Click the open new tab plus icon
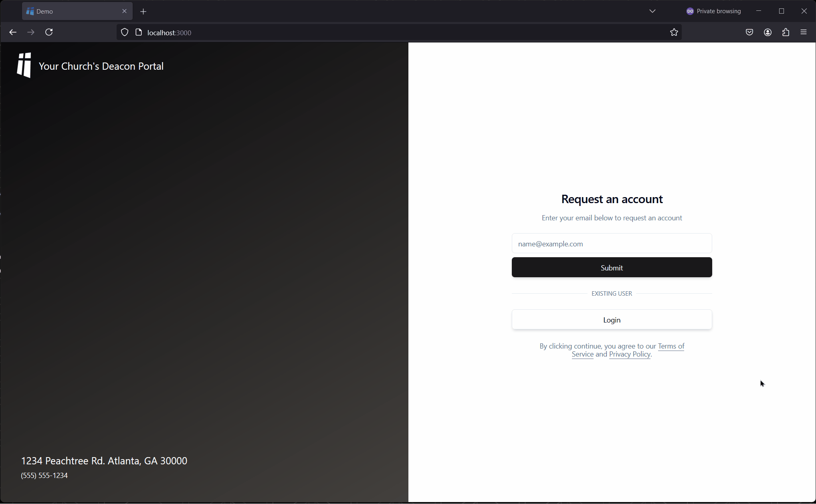816x504 pixels. [x=143, y=11]
